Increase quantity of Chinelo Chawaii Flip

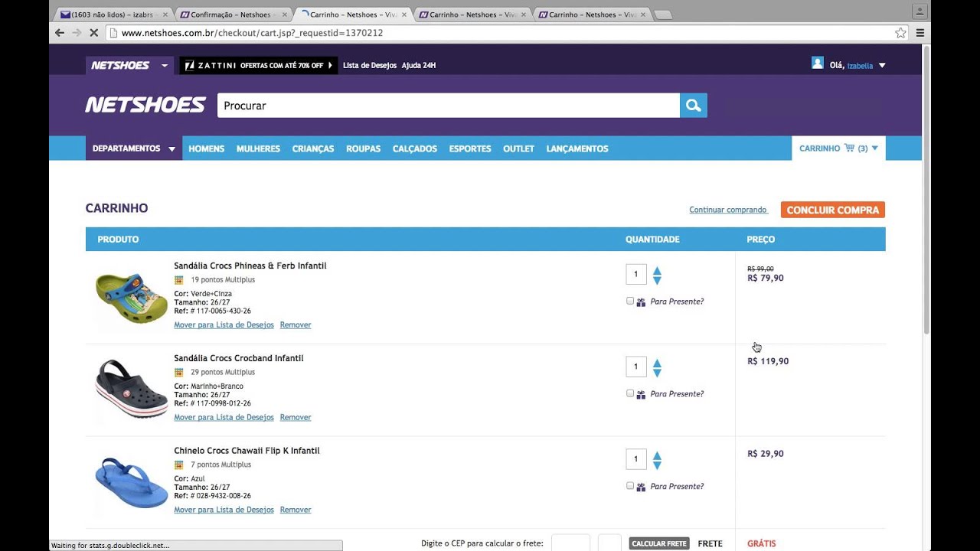tap(657, 455)
